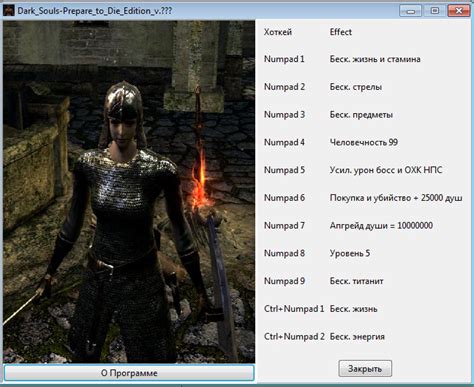Screen dimensions: 474x387
Task: Click the text Беск. жизнь in the last rows
Action: point(353,309)
